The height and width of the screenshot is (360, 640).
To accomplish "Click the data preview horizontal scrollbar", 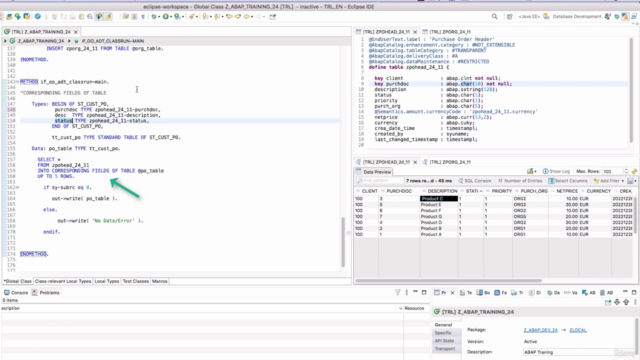I will (x=449, y=281).
